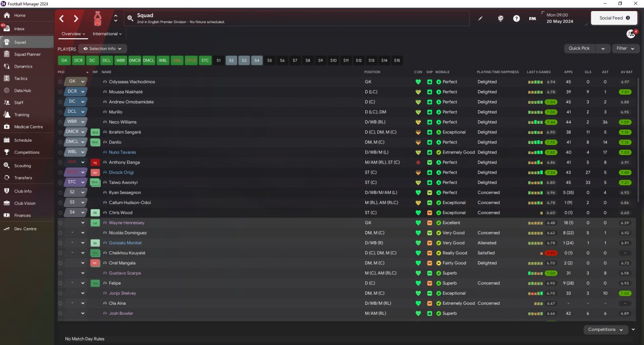Open the Staff section

tap(19, 103)
